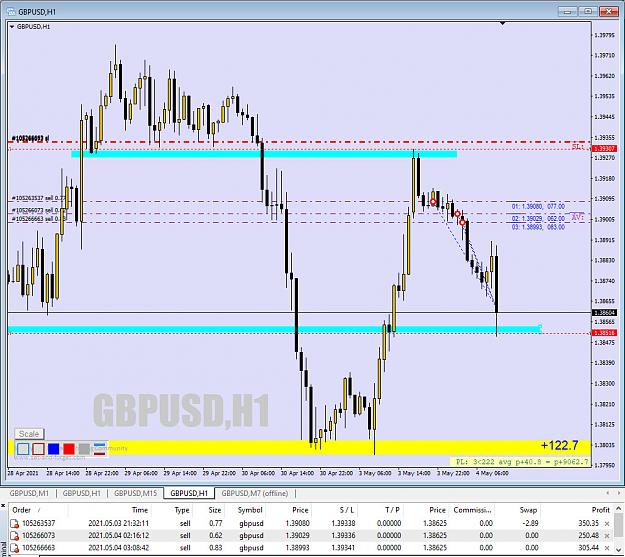The height and width of the screenshot is (557, 625).
Task: Click the order icon for 105266073
Action: point(14,535)
